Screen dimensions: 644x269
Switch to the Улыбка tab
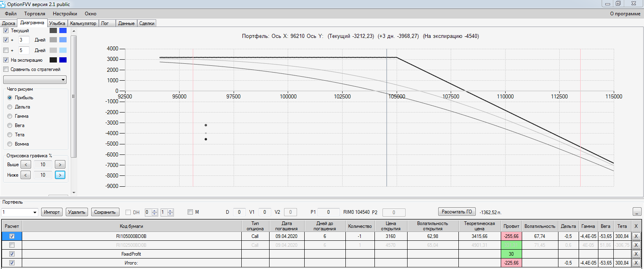(x=57, y=23)
